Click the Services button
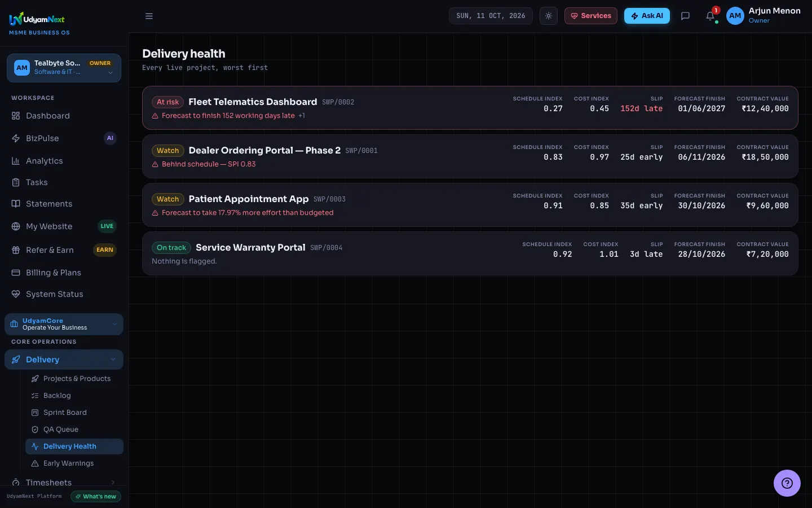This screenshot has height=508, width=812. tap(591, 16)
